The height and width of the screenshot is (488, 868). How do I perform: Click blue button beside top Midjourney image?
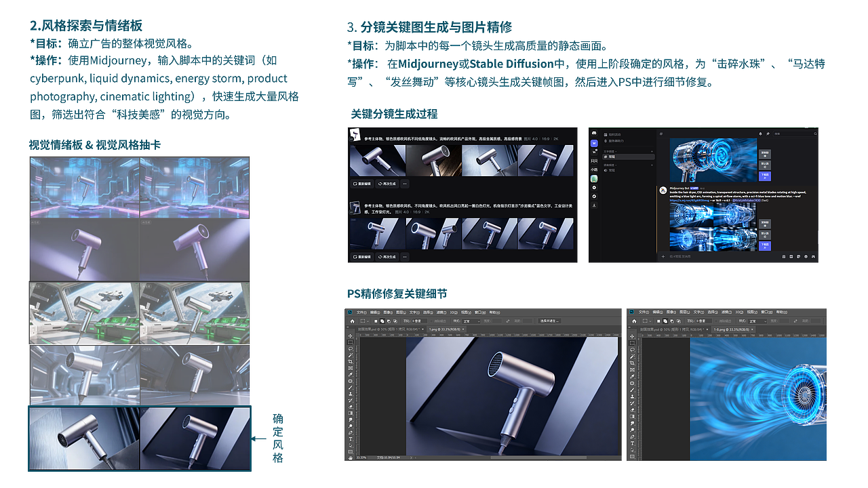765,176
